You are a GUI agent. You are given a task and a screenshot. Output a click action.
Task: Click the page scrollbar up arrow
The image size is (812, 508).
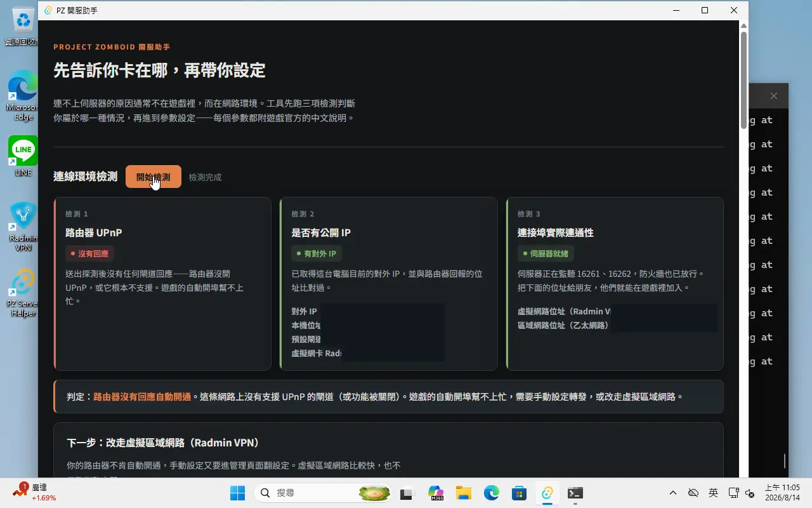tap(743, 25)
